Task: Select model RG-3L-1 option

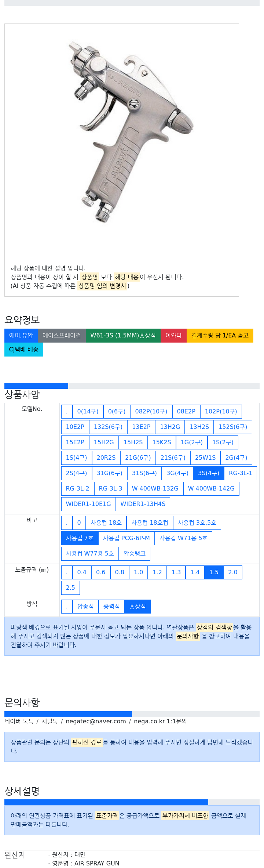Action: [x=241, y=473]
